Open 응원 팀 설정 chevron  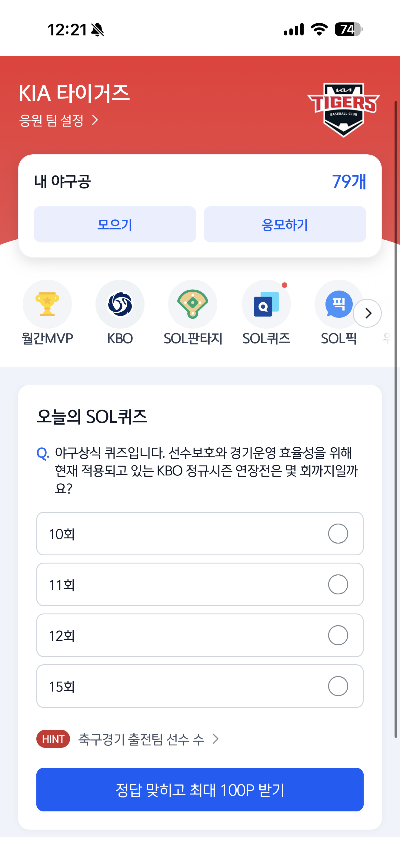pyautogui.click(x=95, y=120)
